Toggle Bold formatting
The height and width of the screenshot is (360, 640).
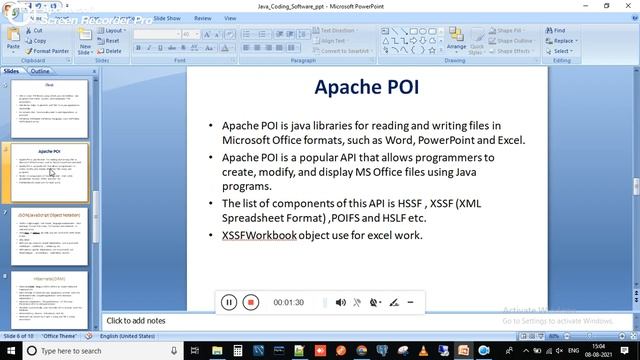tap(138, 48)
